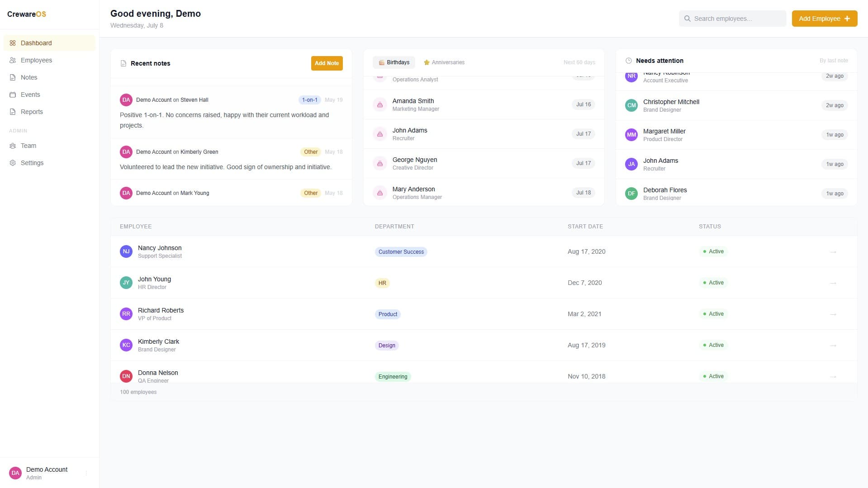Switch to the Birthdays tab
868x488 pixels.
coord(394,62)
